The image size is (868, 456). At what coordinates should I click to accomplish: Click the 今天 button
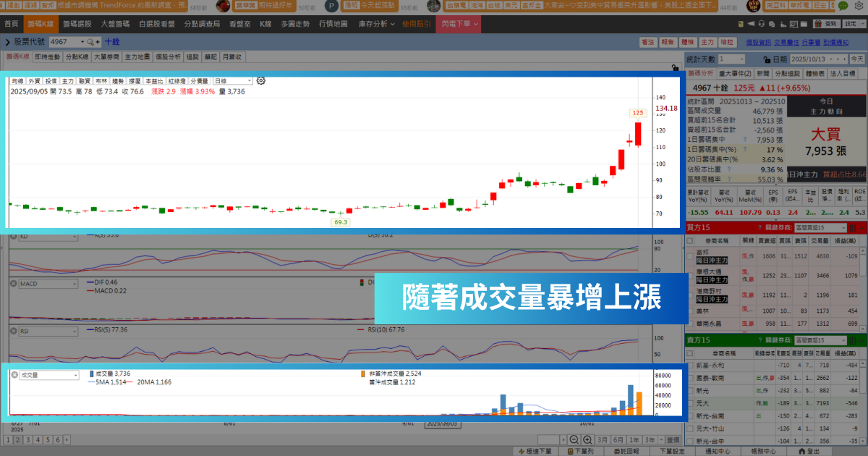856,59
